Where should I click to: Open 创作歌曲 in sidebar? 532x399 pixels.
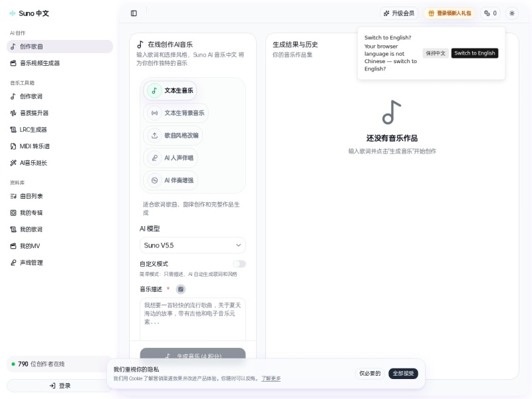[x=60, y=47]
